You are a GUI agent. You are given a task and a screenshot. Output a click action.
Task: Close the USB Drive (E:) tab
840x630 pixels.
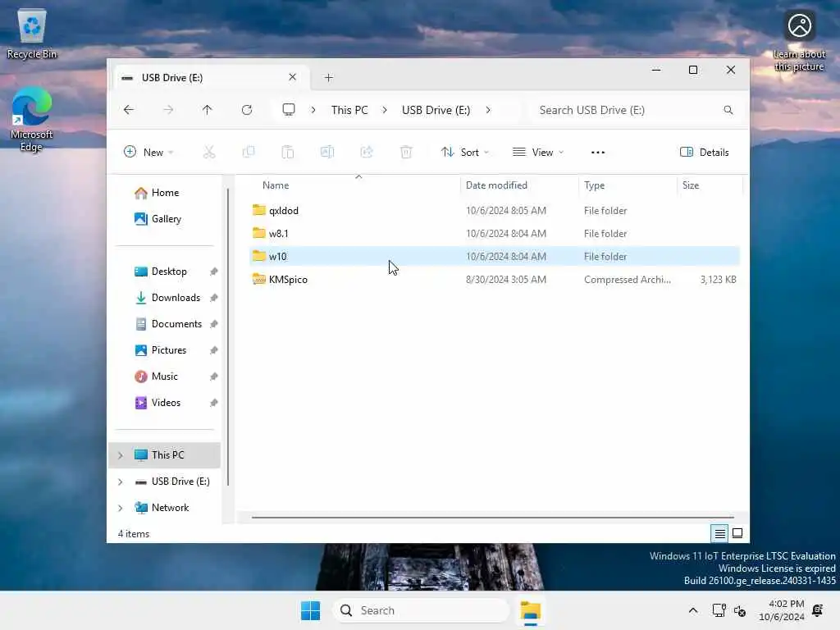click(293, 77)
